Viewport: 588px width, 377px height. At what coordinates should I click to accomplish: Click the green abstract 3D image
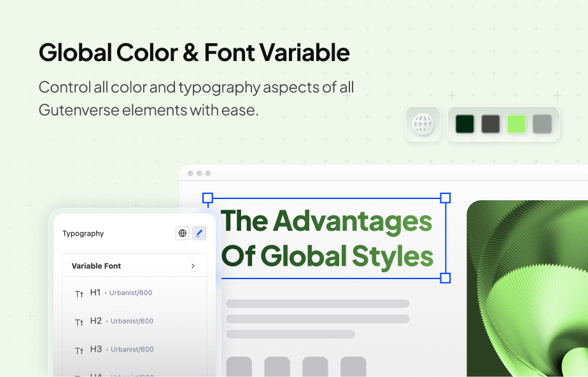[x=528, y=289]
